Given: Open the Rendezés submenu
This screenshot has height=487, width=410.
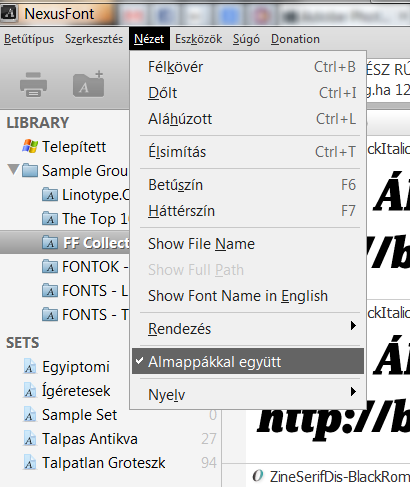Looking at the screenshot, I should coord(248,329).
